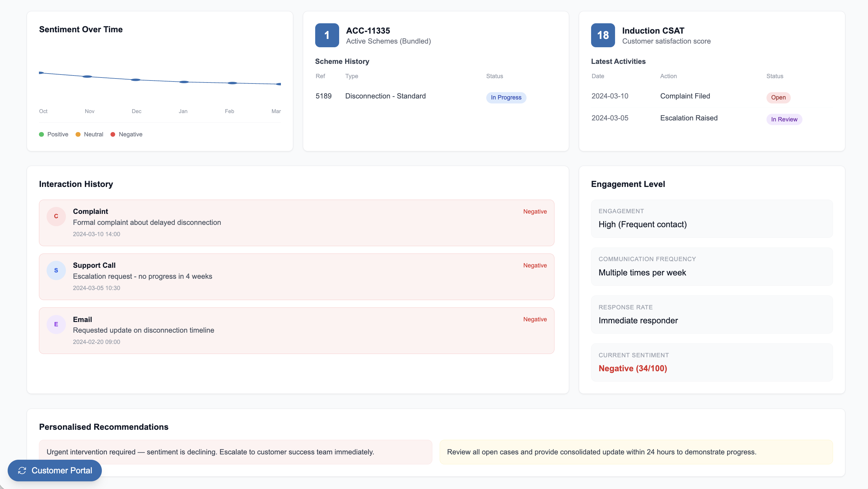Screen dimensions: 868x489
Task: Click 'Formal complaint about delayed disconnection' text
Action: pos(147,222)
